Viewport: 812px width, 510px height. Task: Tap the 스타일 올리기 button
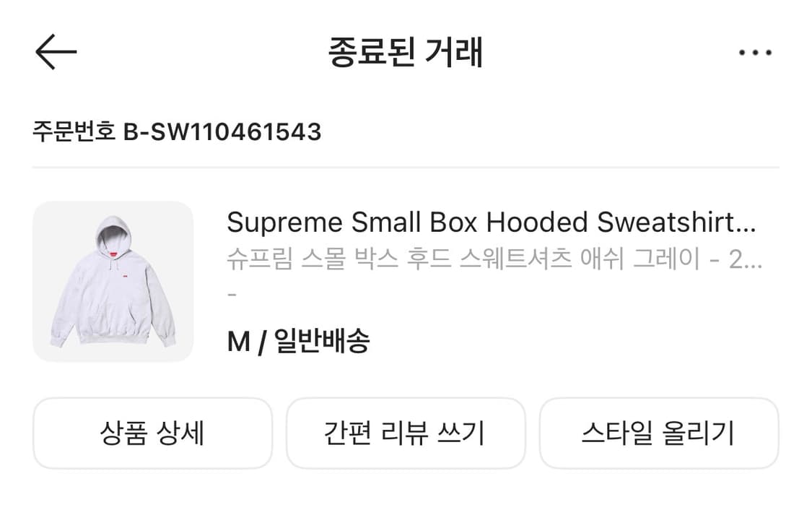pos(658,433)
